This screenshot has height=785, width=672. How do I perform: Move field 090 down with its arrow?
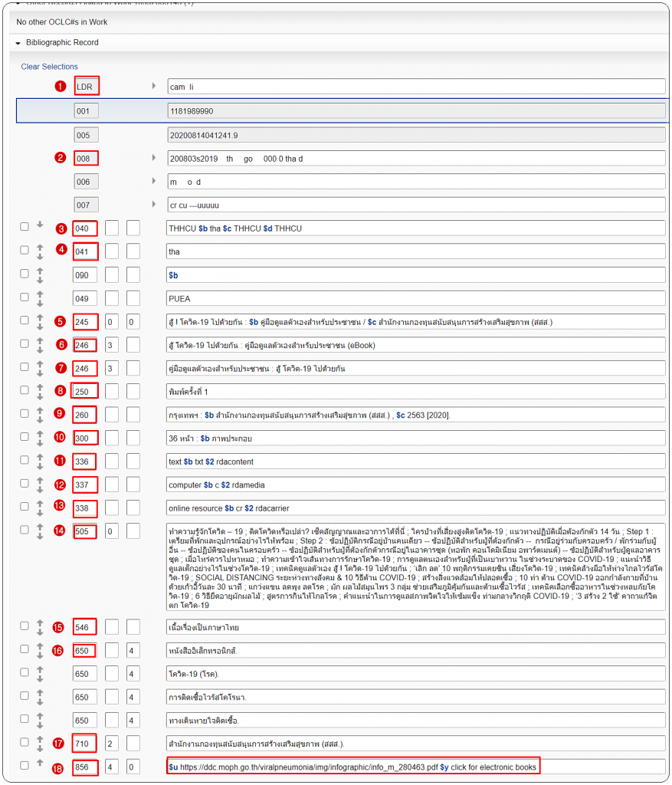click(x=40, y=280)
